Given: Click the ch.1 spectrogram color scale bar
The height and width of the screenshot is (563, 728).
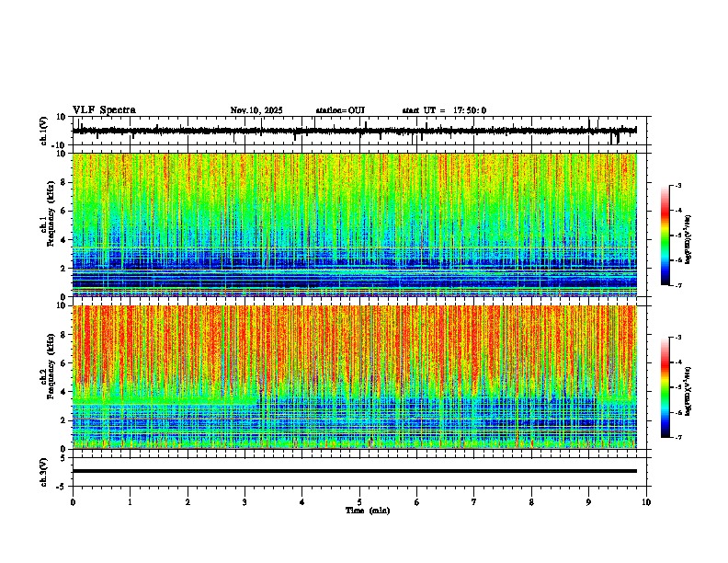Looking at the screenshot, I should (x=665, y=236).
